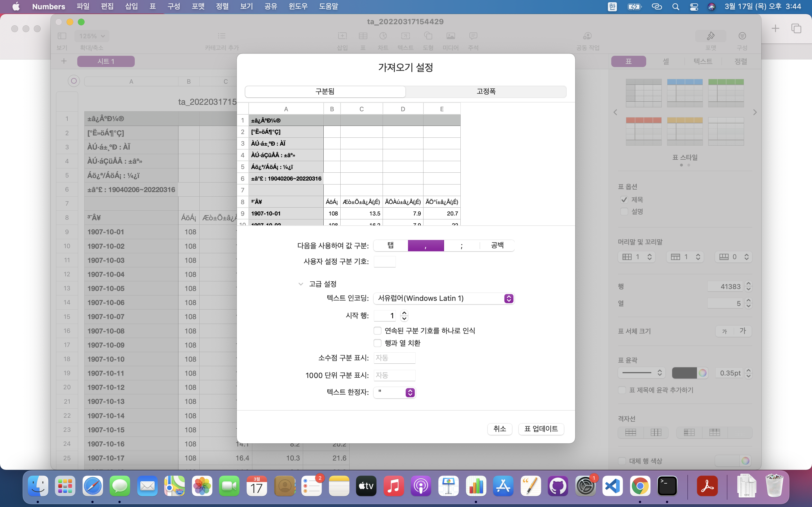Switch to the 고정폭 tab
The image size is (812, 507).
(486, 92)
